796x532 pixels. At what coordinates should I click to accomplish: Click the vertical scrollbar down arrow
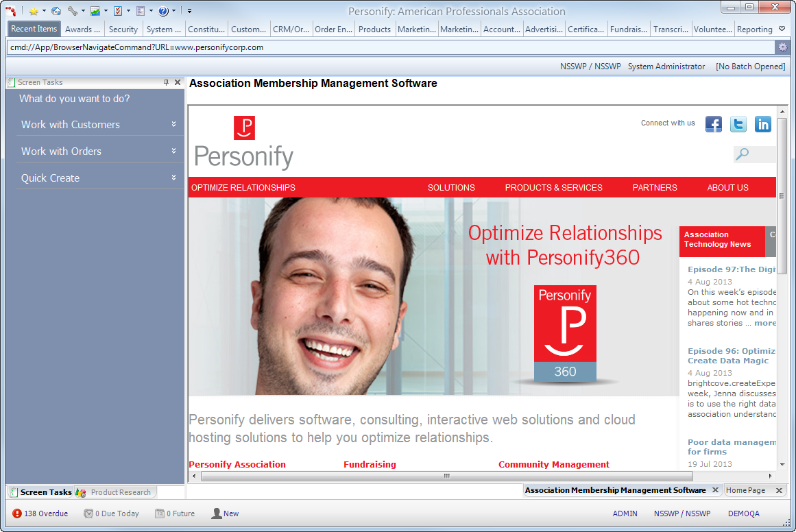(x=782, y=464)
